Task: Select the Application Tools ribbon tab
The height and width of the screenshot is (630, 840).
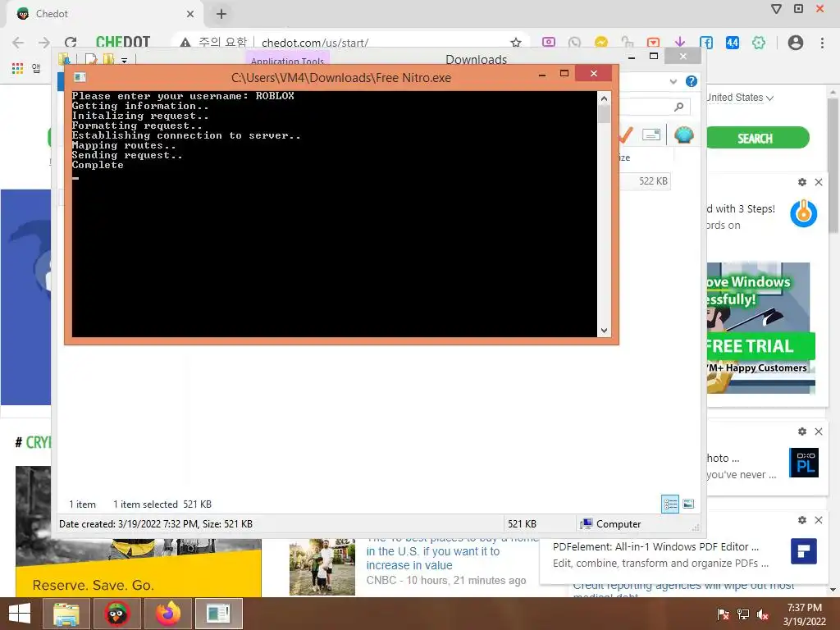Action: tap(287, 59)
